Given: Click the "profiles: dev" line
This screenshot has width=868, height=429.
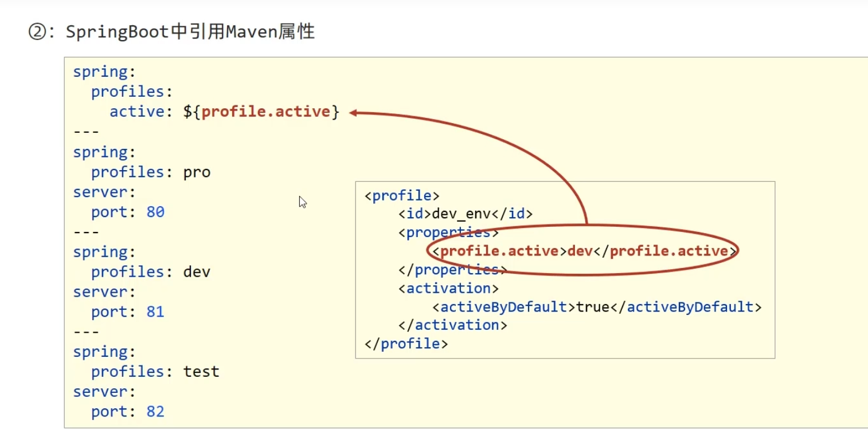Looking at the screenshot, I should point(151,271).
